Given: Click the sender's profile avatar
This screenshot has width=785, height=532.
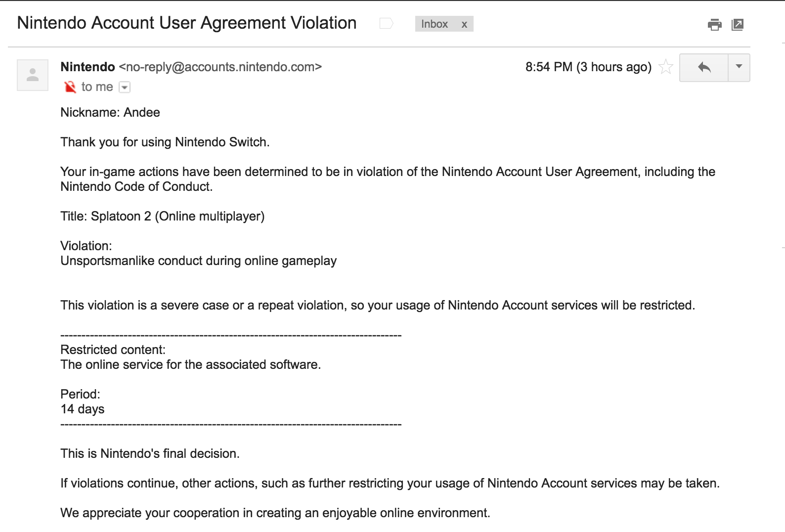Looking at the screenshot, I should click(x=33, y=75).
